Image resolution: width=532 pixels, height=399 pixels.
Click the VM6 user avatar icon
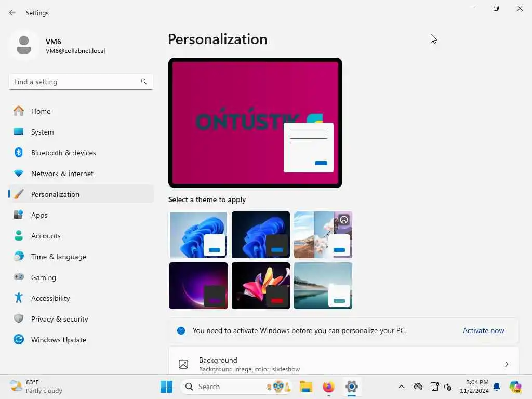point(24,45)
